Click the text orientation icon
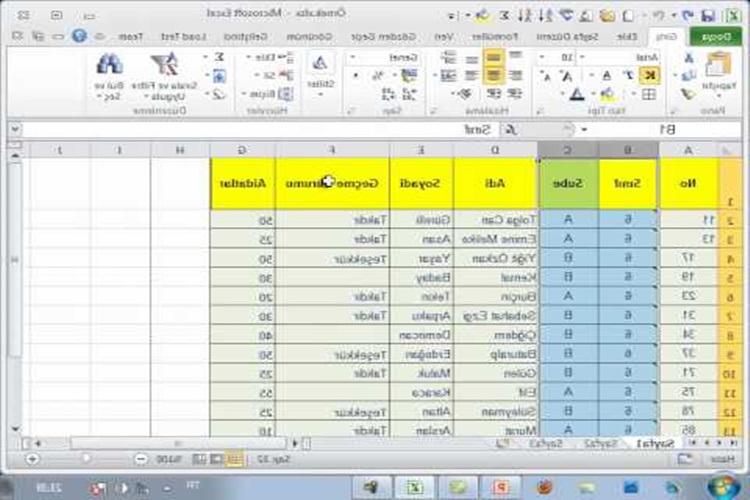This screenshot has height=500, width=750. pos(463,94)
